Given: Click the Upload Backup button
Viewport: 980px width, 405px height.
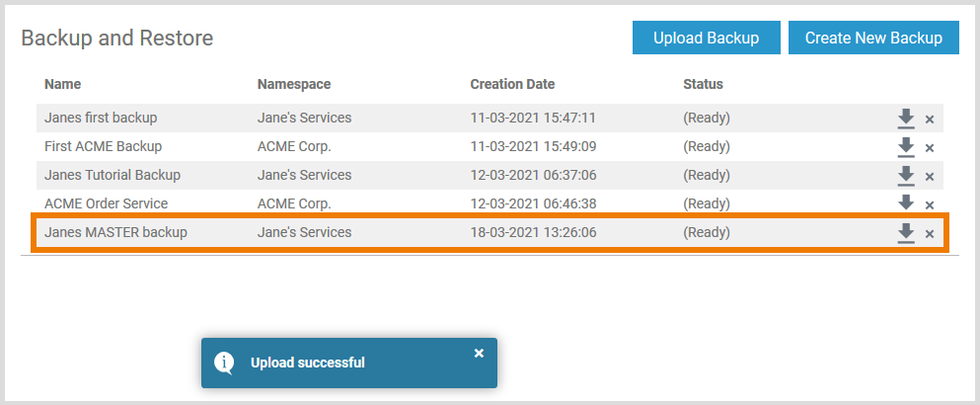Looking at the screenshot, I should [707, 39].
